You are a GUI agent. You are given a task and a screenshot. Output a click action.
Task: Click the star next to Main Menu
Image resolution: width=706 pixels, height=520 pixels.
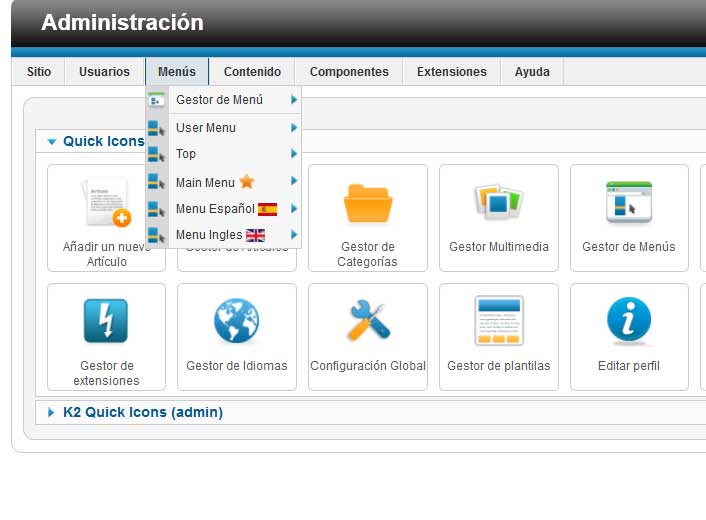[247, 181]
